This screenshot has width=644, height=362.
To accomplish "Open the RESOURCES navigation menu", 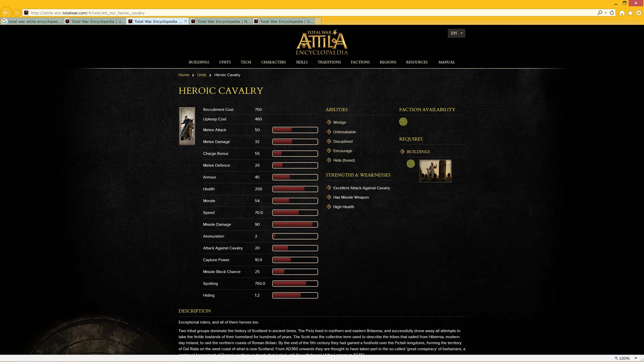I will click(417, 62).
